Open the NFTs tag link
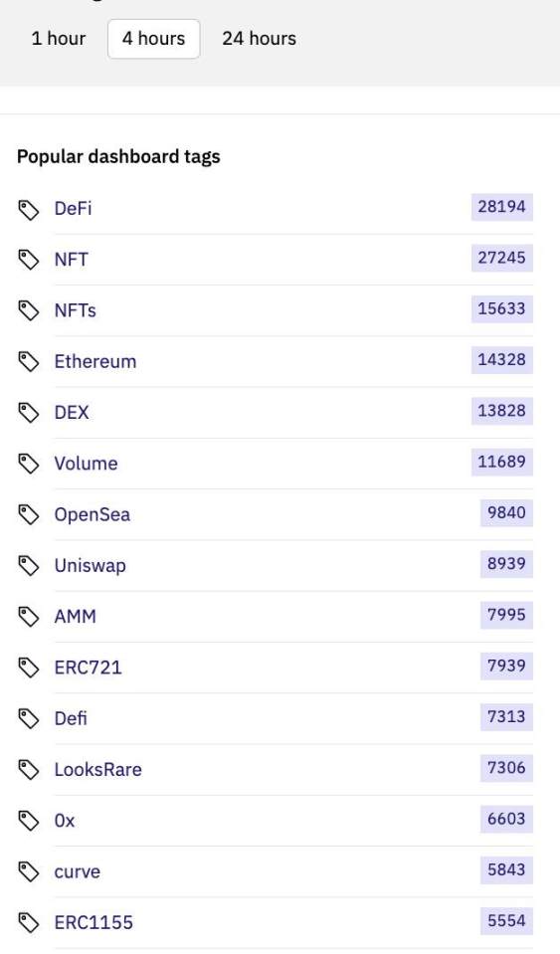The height and width of the screenshot is (954, 560). tap(76, 310)
